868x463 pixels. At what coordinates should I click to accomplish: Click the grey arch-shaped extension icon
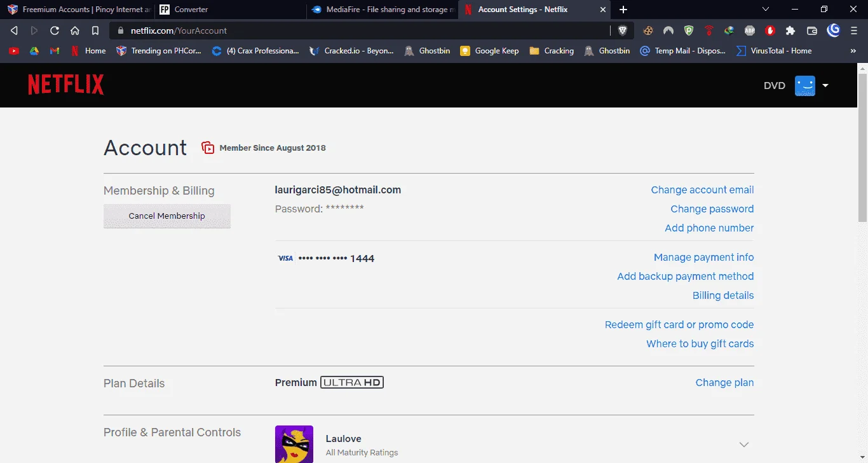[x=668, y=31]
